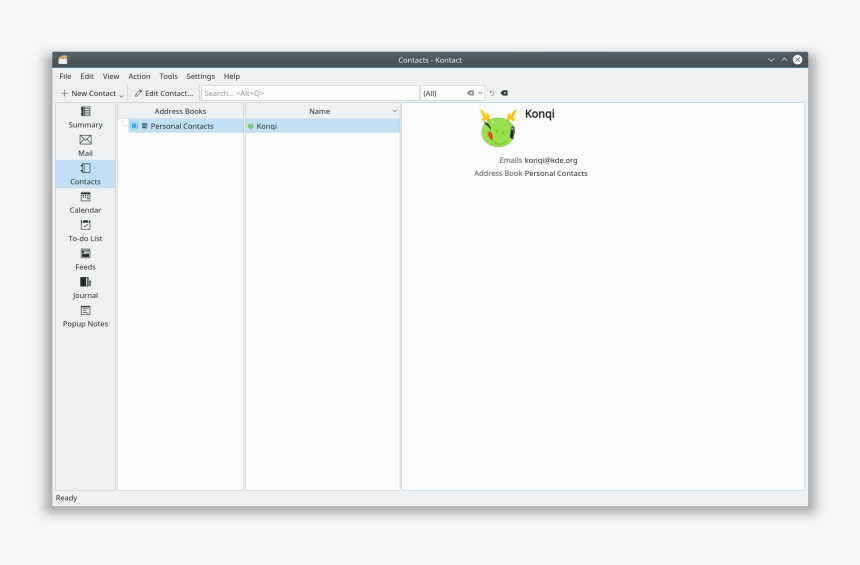The width and height of the screenshot is (860, 565).
Task: Open the Help menu
Action: coord(231,76)
